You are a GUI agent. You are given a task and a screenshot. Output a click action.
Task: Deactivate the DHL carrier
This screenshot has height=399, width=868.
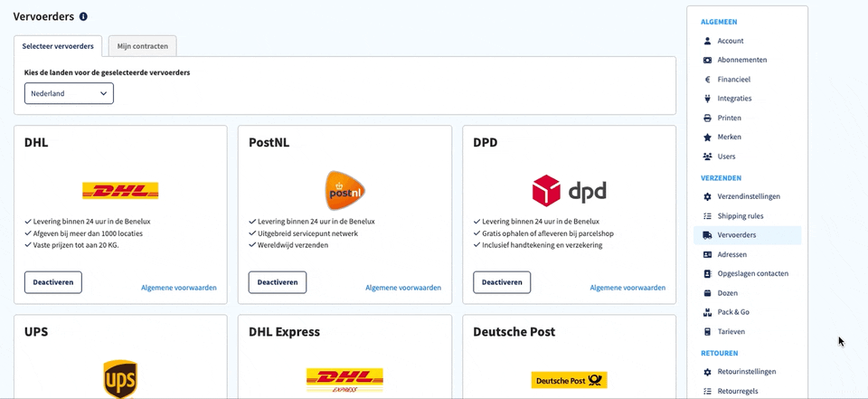click(x=53, y=282)
